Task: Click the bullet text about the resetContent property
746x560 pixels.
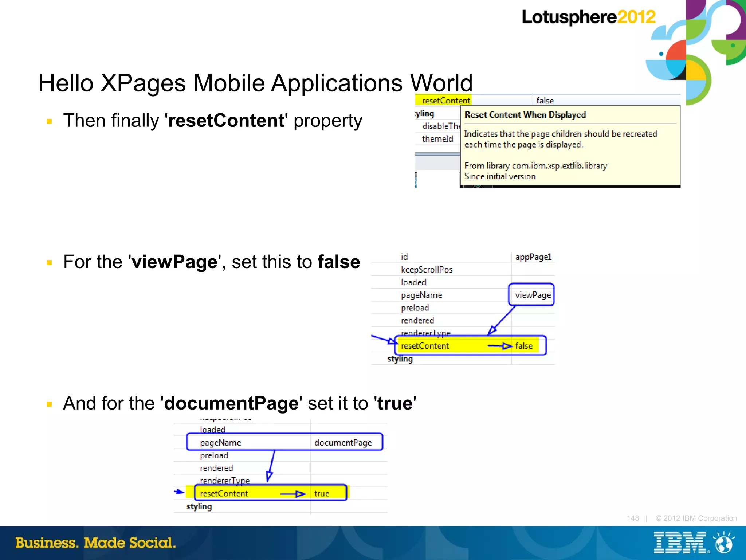Action: (213, 121)
